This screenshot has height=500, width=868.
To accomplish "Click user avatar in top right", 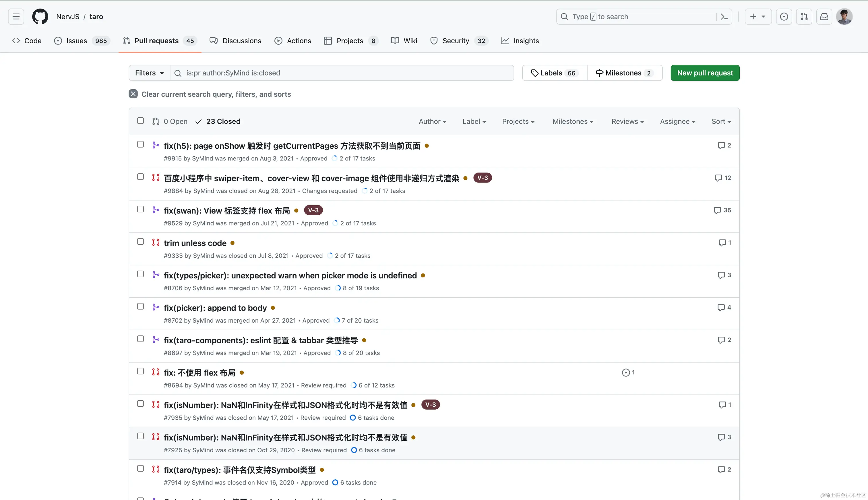I will coord(844,16).
